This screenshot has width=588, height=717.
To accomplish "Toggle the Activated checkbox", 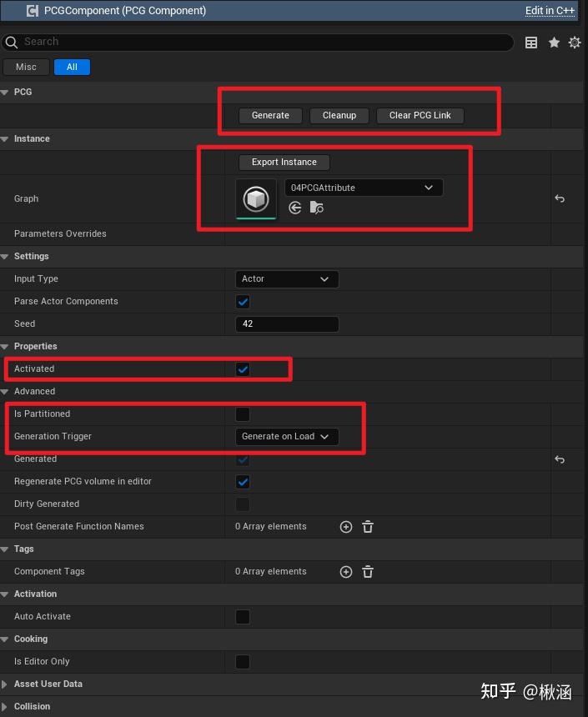I will click(243, 369).
